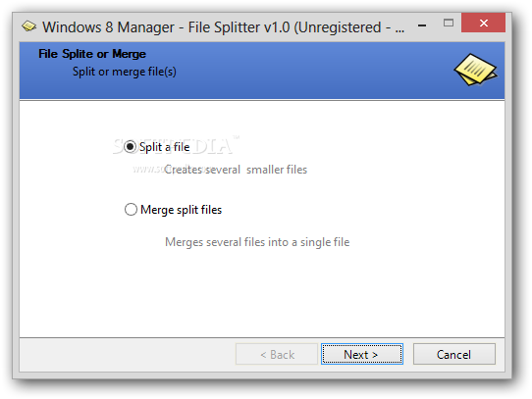Click the 'File Splite or Merge' heading

(x=92, y=54)
